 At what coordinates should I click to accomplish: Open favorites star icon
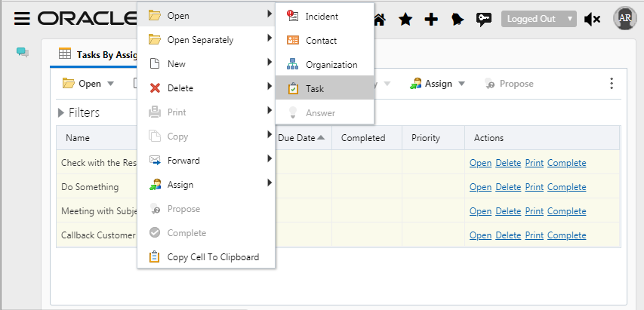tap(405, 19)
